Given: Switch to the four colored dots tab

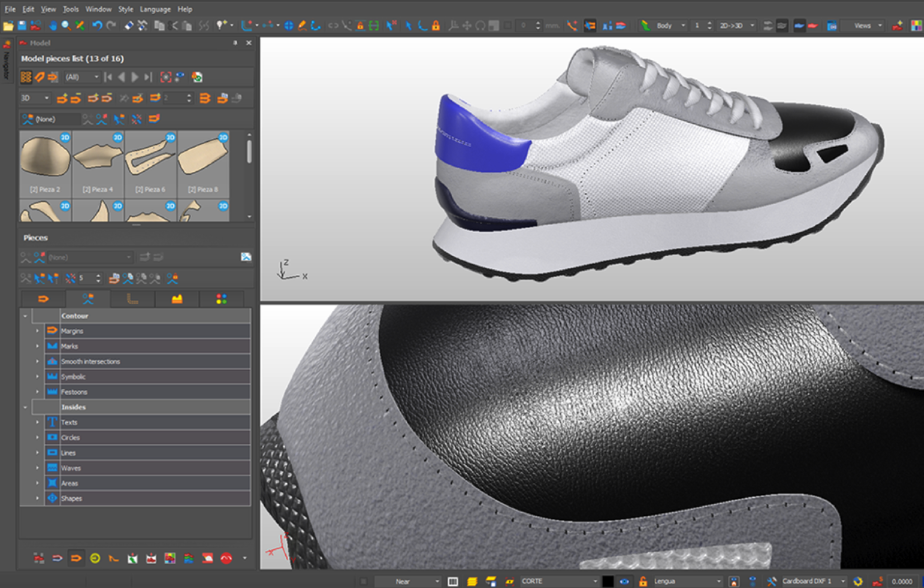Looking at the screenshot, I should (x=221, y=299).
